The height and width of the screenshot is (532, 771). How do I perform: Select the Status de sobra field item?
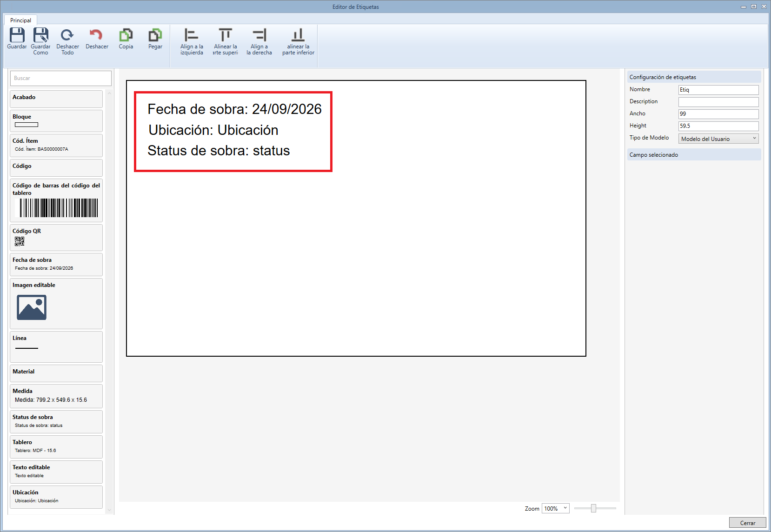56,422
